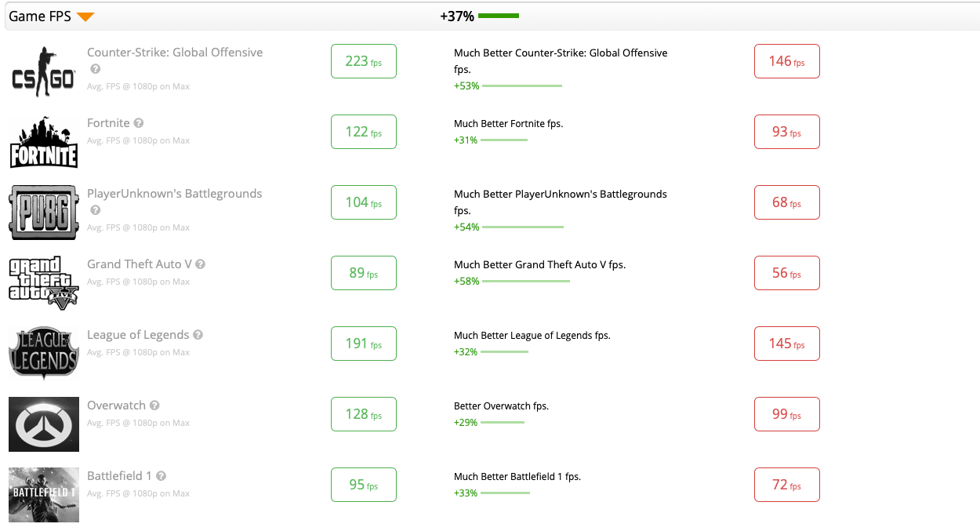The width and height of the screenshot is (980, 531).
Task: Click the Overwatch game logo
Action: pyautogui.click(x=44, y=424)
